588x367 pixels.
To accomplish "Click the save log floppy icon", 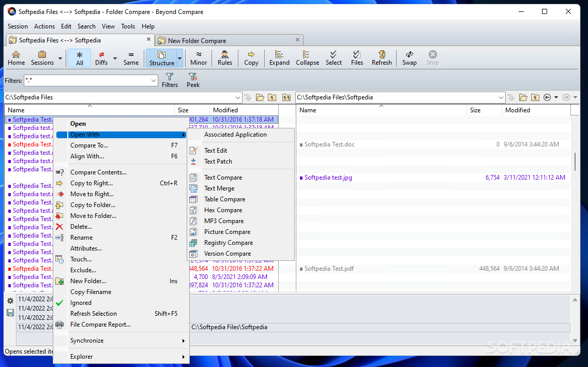I will 10,313.
